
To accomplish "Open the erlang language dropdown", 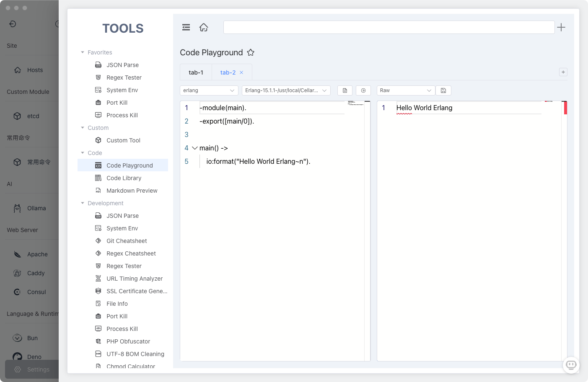I will 209,90.
